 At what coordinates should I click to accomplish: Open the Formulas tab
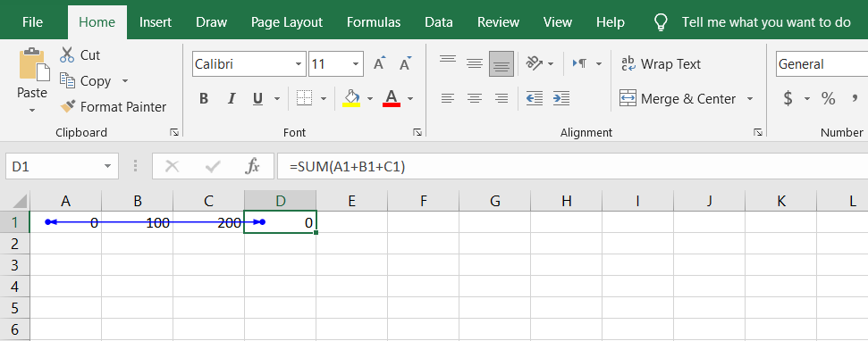[x=374, y=22]
